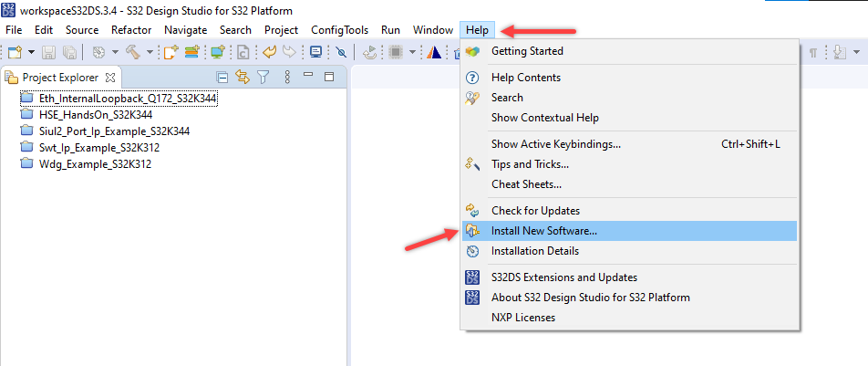This screenshot has width=868, height=366.
Task: Choose Installation Details entry
Action: 629,251
